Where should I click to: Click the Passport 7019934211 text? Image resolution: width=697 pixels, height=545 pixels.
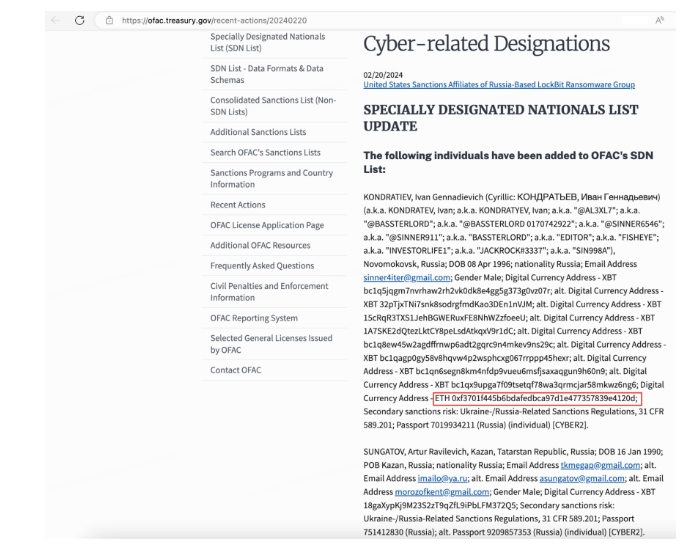(x=435, y=425)
